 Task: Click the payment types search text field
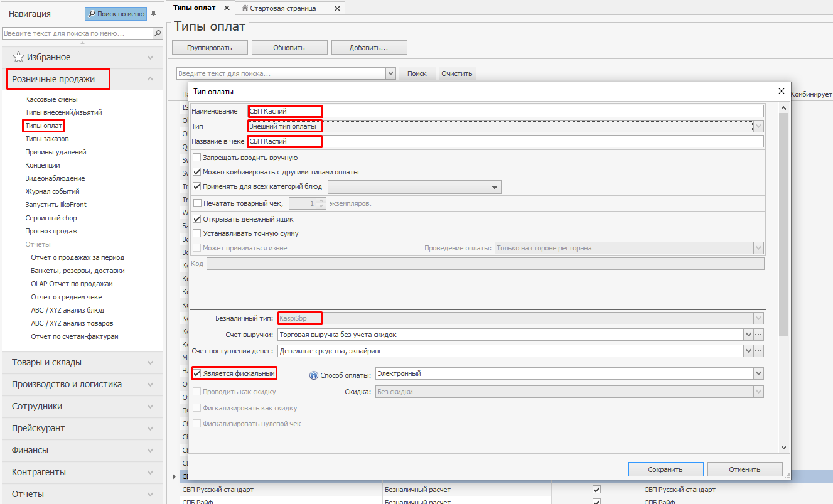point(281,73)
